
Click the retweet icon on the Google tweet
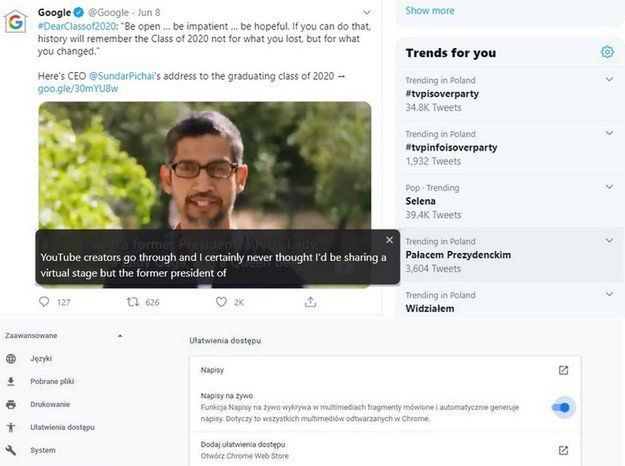(133, 302)
